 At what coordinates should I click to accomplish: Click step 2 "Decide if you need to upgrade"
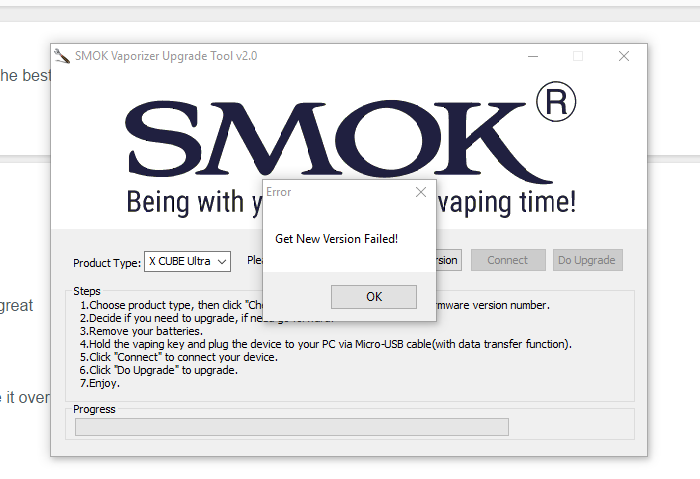(x=171, y=318)
